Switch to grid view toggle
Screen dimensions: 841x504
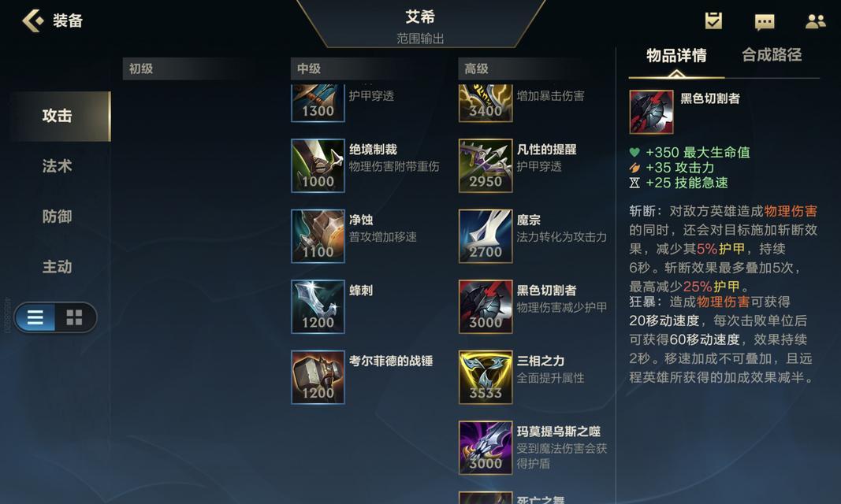click(x=75, y=317)
